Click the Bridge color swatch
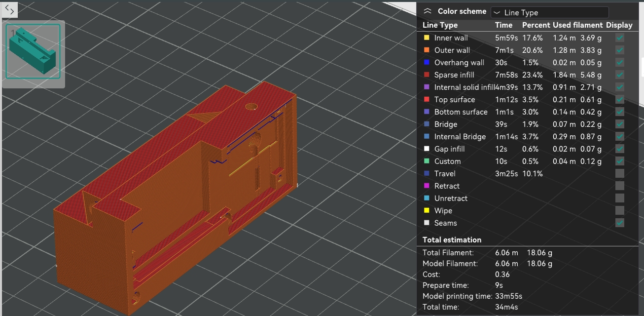644x316 pixels. pyautogui.click(x=427, y=124)
